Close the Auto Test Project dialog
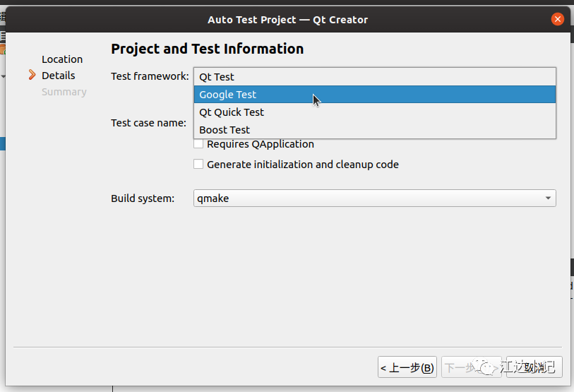574x392 pixels. (x=558, y=19)
